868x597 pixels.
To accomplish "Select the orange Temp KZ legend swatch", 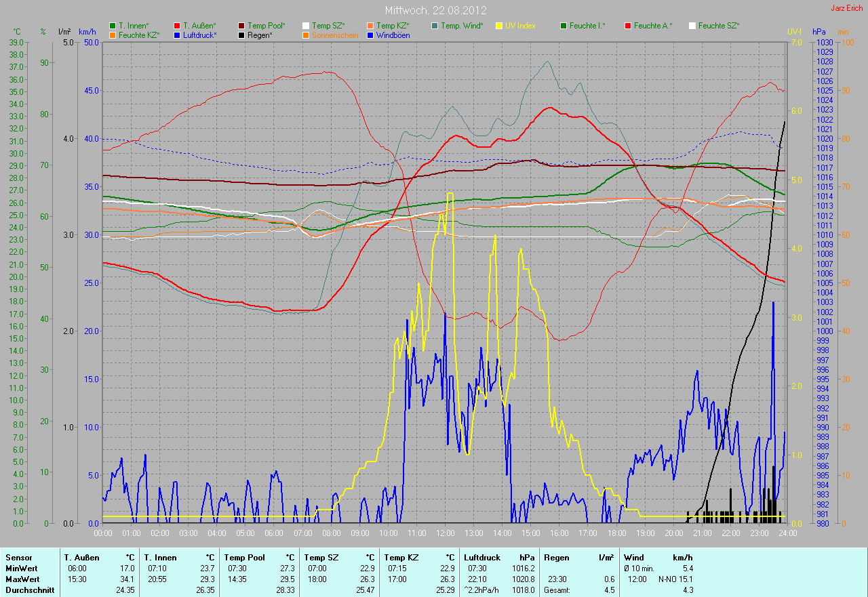I will [x=370, y=26].
